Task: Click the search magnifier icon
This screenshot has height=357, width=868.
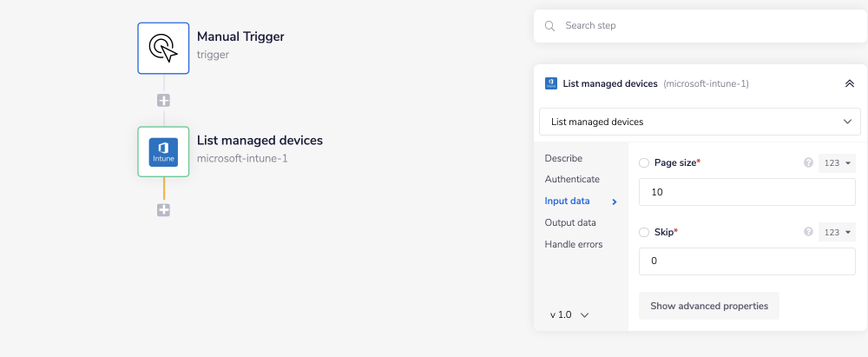Action: click(549, 26)
